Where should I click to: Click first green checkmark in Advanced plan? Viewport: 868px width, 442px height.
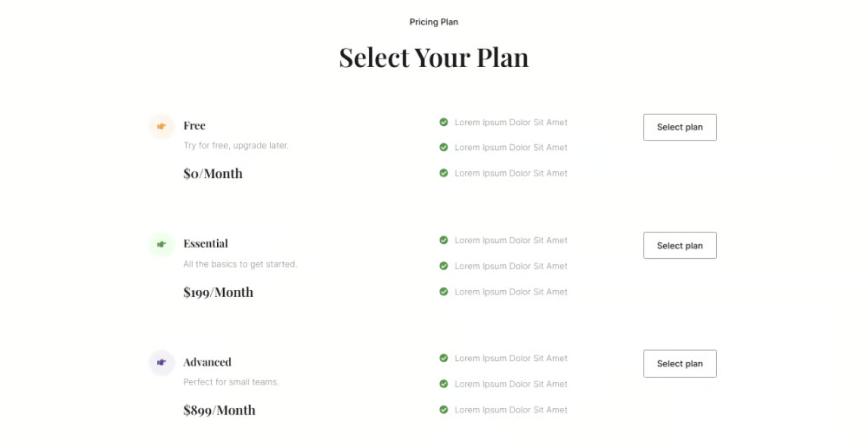coord(444,358)
